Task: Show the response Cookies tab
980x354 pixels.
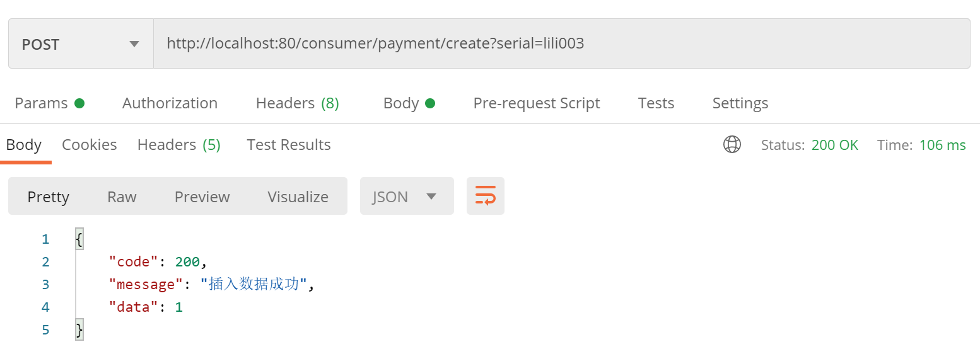Action: [90, 144]
